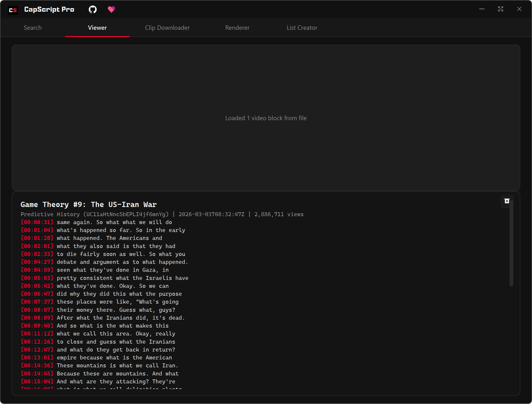The image size is (532, 404).
Task: Open the List Creator tab
Action: (302, 28)
